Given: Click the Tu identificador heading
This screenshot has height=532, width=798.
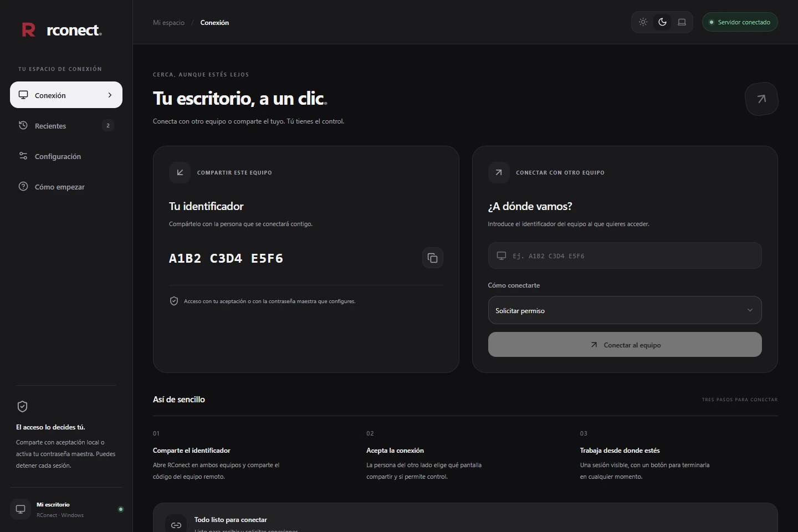Looking at the screenshot, I should (206, 206).
